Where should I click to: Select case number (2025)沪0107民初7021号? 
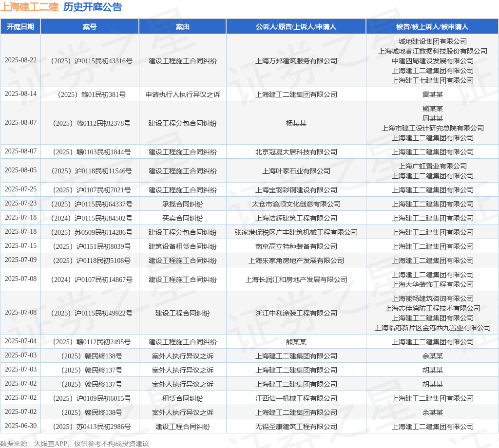pyautogui.click(x=92, y=190)
